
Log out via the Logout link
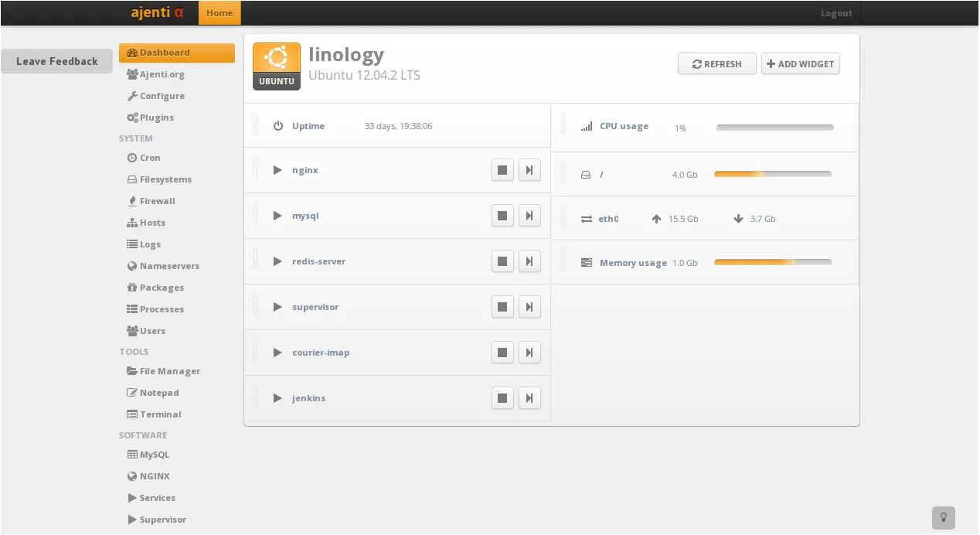click(836, 13)
